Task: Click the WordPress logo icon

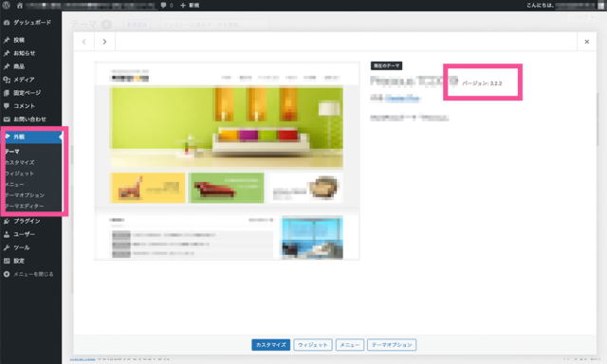Action: [7, 5]
